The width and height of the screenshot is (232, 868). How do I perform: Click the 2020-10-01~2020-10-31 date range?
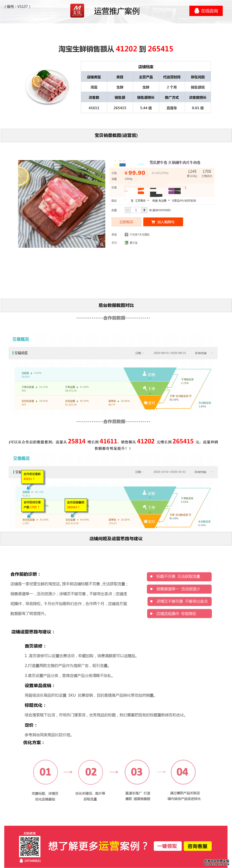[x=169, y=472]
